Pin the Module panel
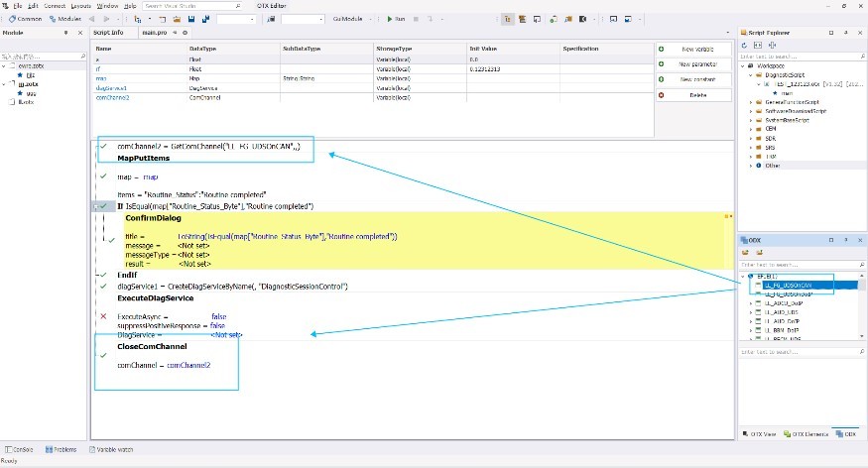 65,33
